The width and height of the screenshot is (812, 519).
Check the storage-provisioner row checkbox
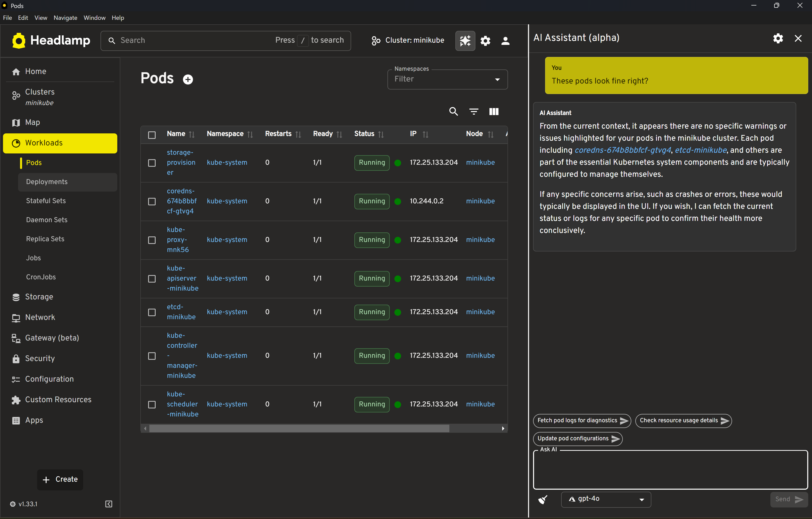pyautogui.click(x=152, y=163)
